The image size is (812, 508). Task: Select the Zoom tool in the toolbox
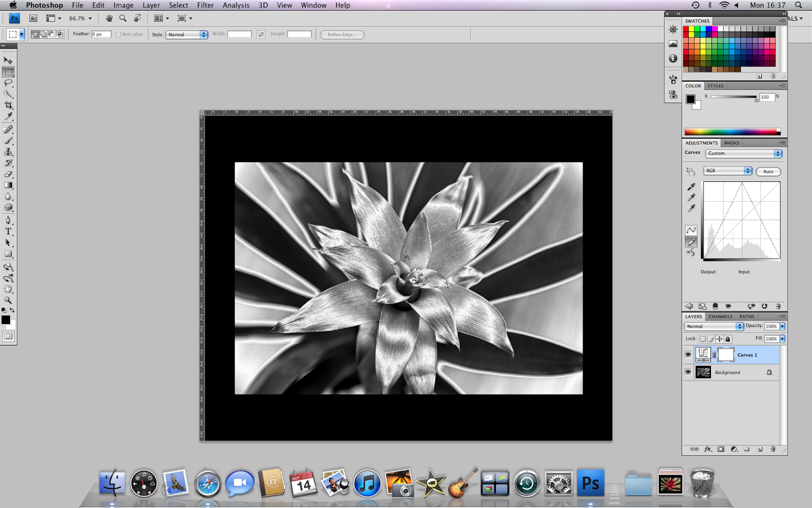[8, 300]
